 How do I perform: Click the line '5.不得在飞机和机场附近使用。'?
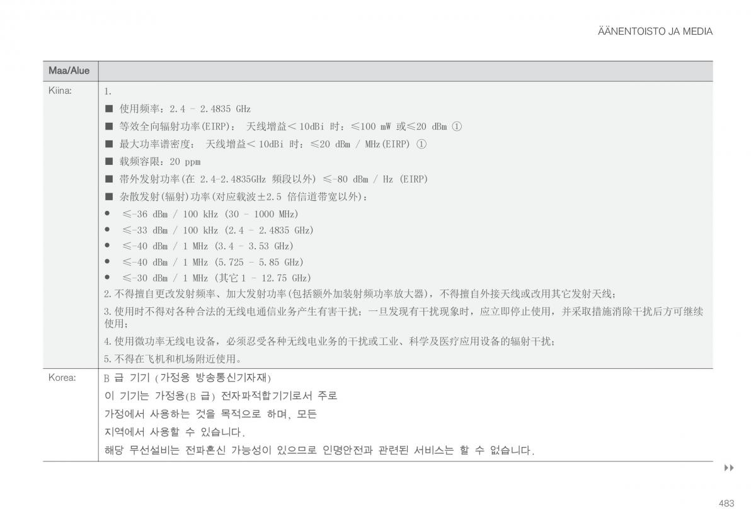173,359
